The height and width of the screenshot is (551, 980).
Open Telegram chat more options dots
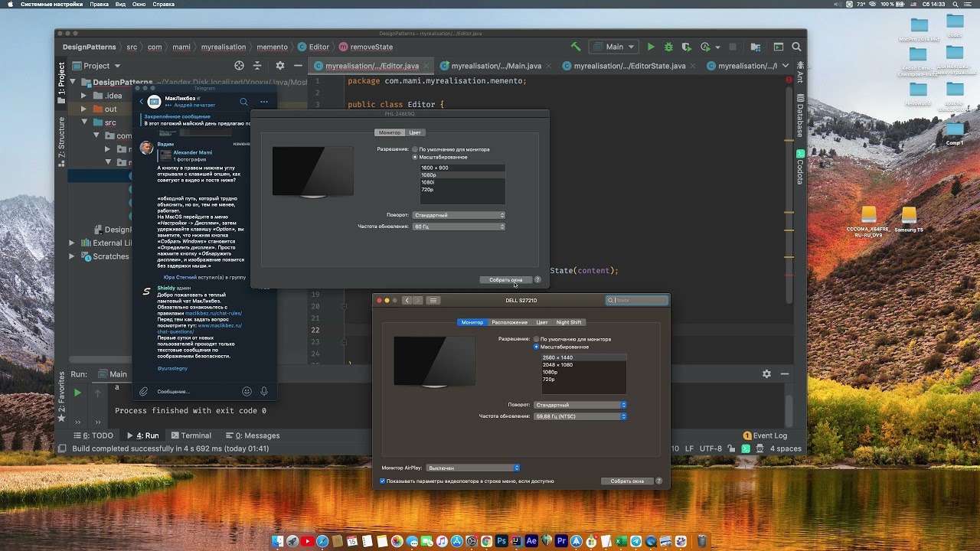coord(264,102)
